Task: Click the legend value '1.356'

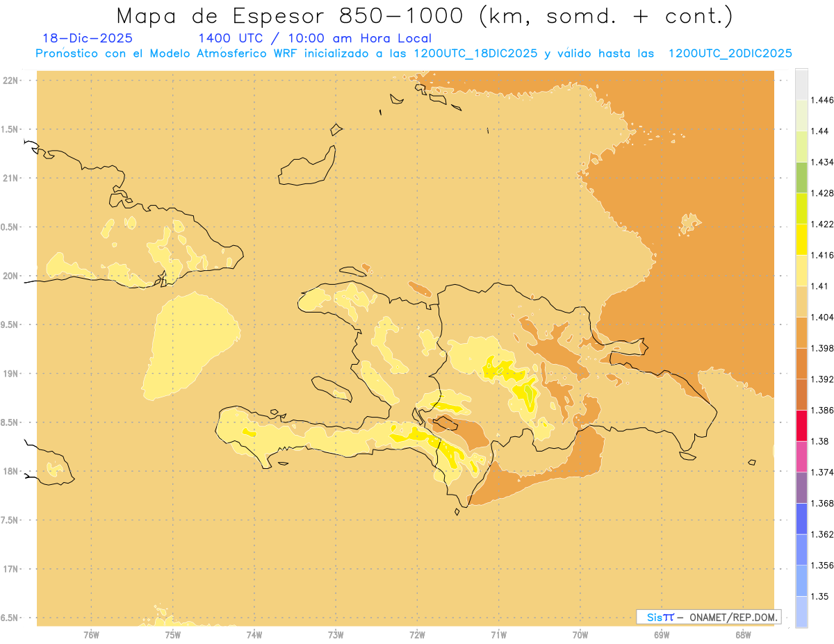Action: point(821,565)
